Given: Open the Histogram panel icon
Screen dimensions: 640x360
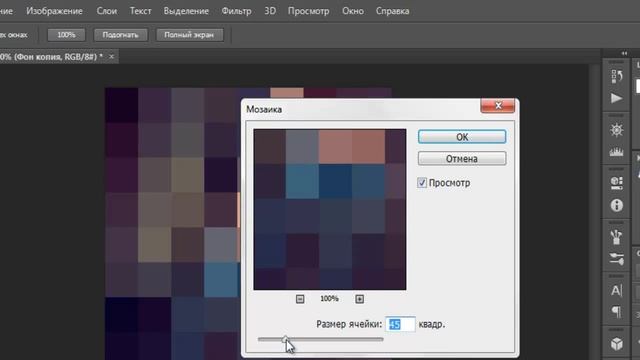Looking at the screenshot, I should [616, 152].
